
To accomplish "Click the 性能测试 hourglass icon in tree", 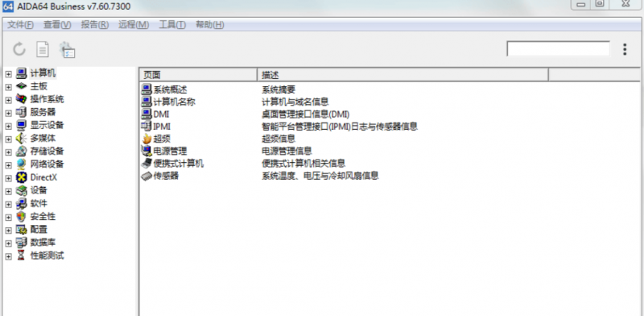I will tap(22, 256).
